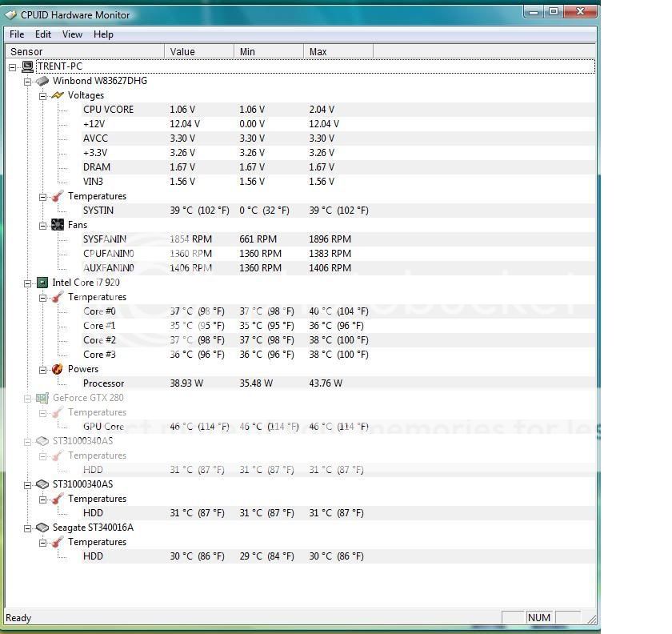Click the Seagate ST340016A drive icon
This screenshot has height=634, width=672.
42,528
